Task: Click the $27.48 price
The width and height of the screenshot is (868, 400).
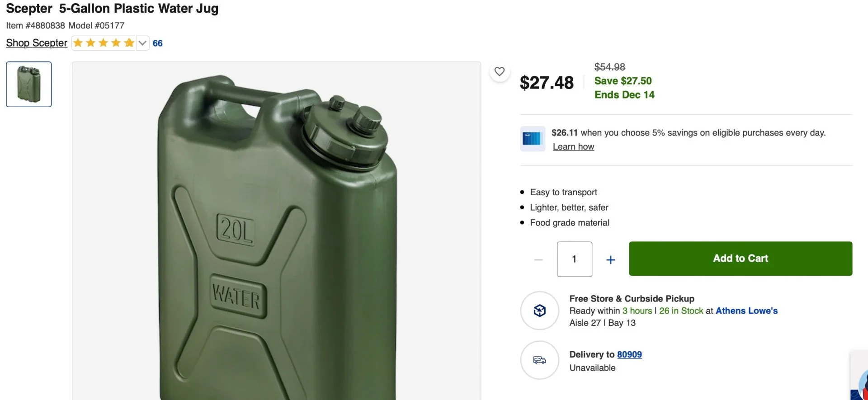Action: (547, 83)
